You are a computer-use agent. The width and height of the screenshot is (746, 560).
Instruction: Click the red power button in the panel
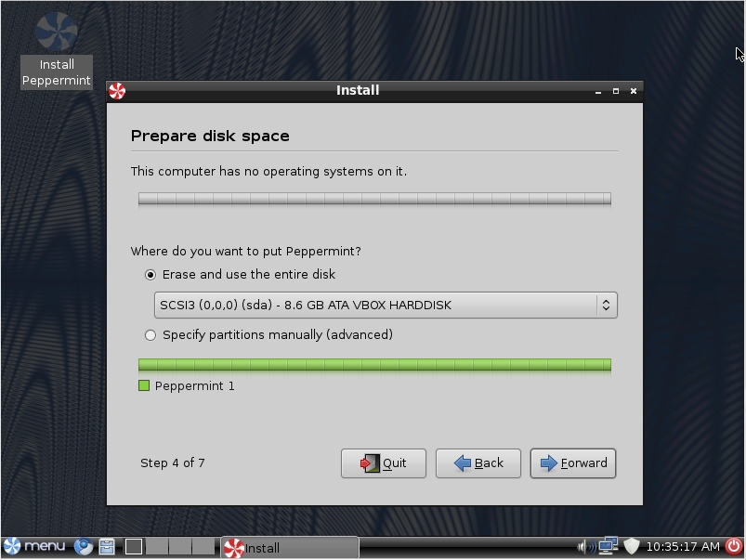click(x=733, y=546)
